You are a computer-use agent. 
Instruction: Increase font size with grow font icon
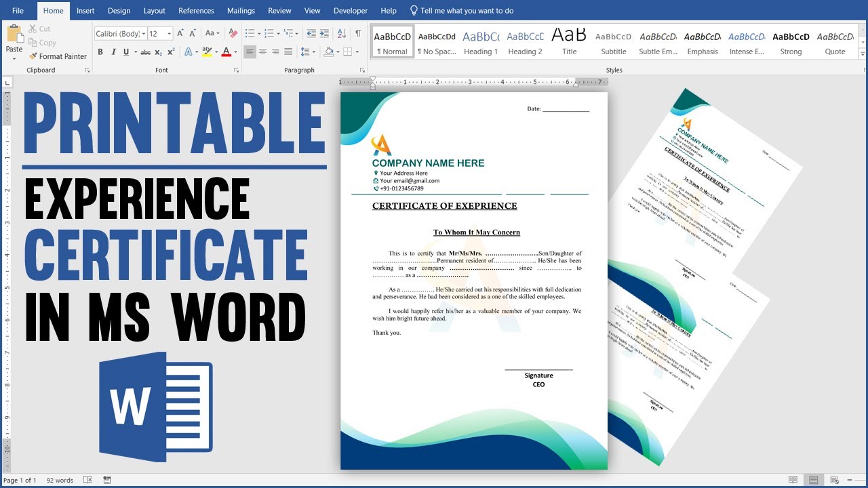coord(180,33)
